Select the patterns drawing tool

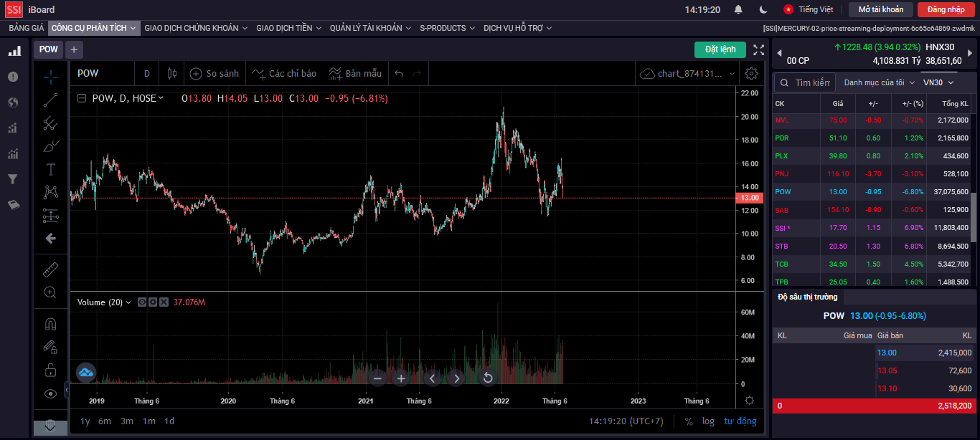[x=50, y=192]
